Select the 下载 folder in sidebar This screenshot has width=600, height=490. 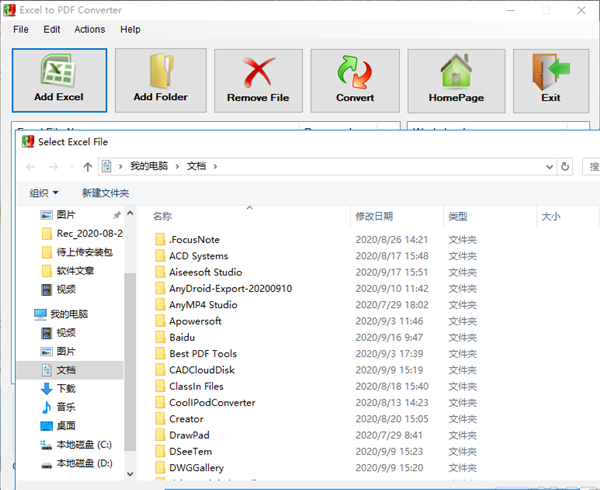[x=66, y=388]
